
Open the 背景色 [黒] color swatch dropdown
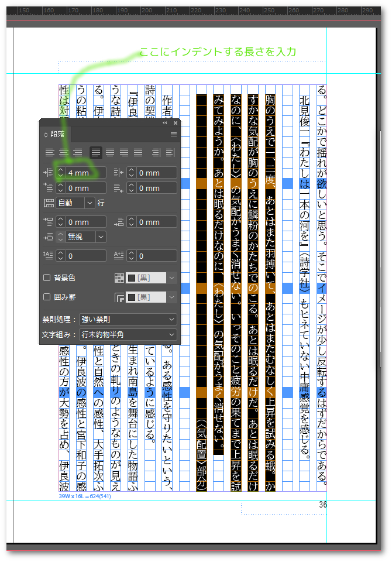tap(171, 277)
